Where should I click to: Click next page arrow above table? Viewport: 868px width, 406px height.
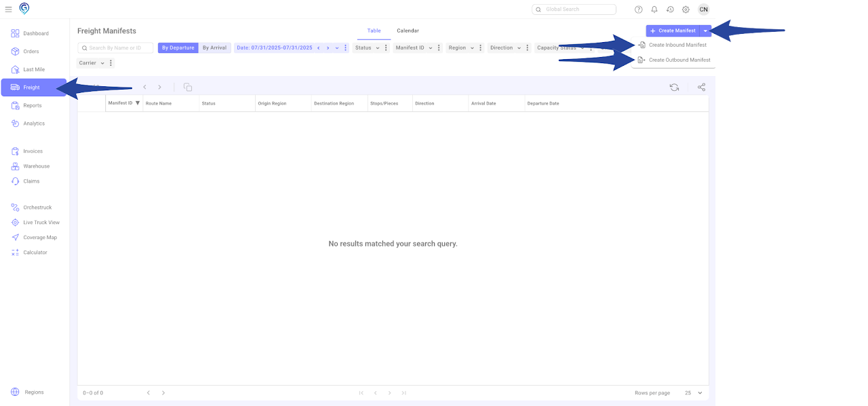(160, 88)
